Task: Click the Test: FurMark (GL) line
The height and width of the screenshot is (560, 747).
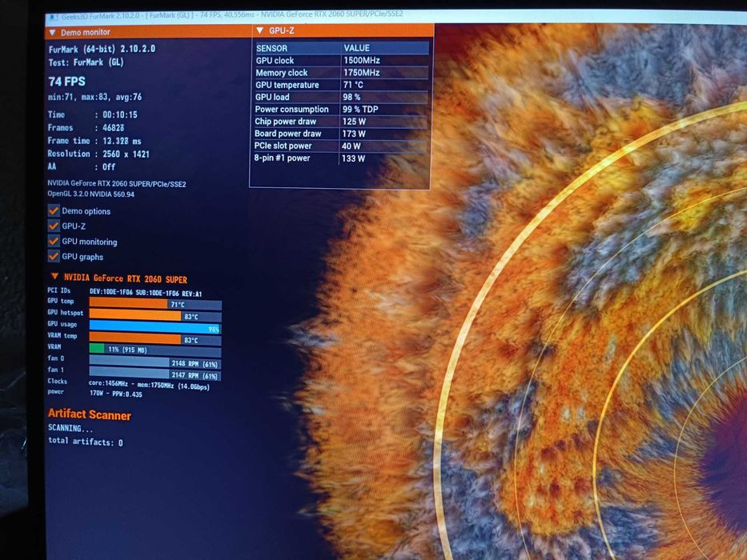Action: 86,62
